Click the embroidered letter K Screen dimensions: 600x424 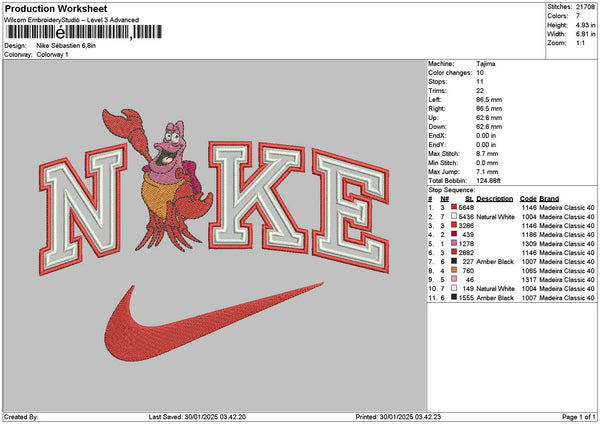[257, 197]
